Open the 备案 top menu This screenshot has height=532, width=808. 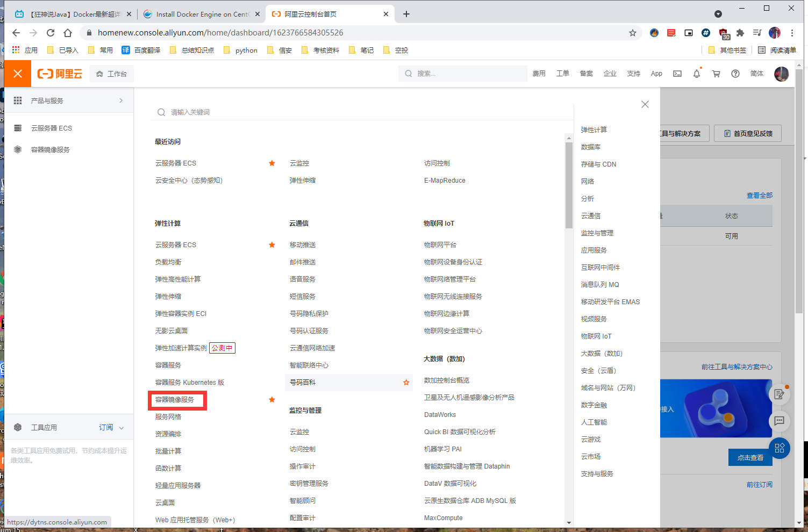click(x=587, y=74)
